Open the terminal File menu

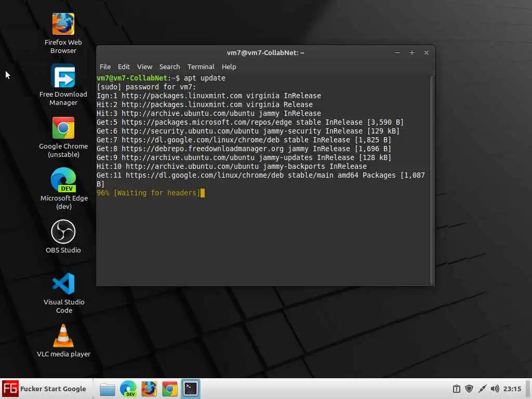coord(105,67)
